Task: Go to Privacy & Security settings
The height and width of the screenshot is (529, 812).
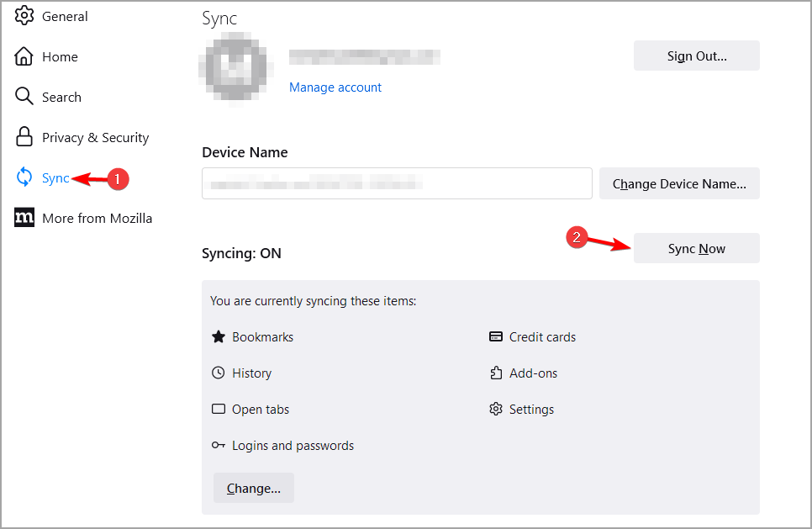Action: tap(95, 138)
